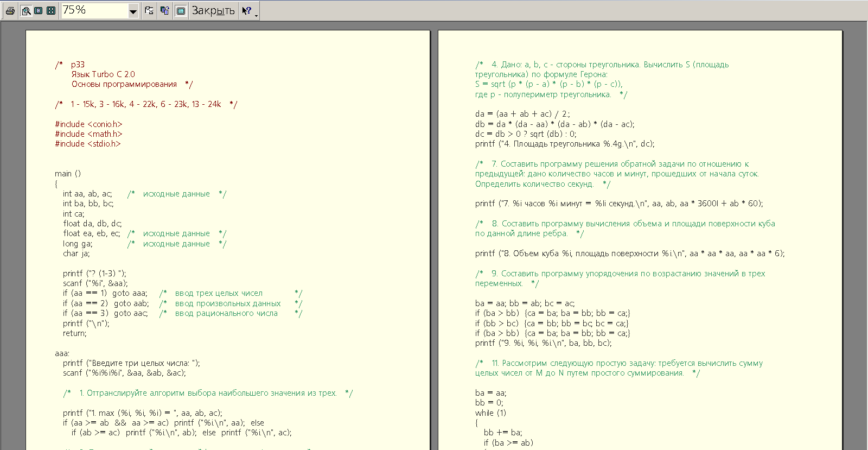The image size is (868, 450).
Task: Switch to One Page view
Action: click(x=39, y=10)
